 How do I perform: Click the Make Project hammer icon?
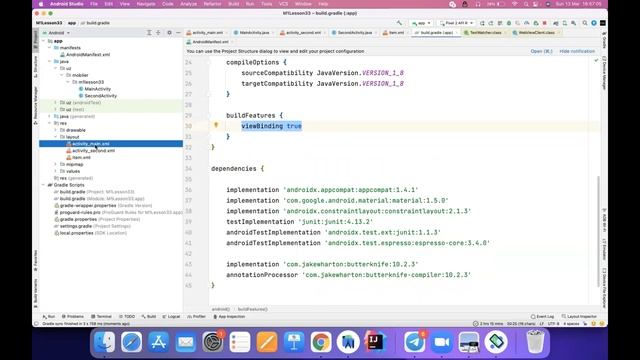[x=399, y=23]
